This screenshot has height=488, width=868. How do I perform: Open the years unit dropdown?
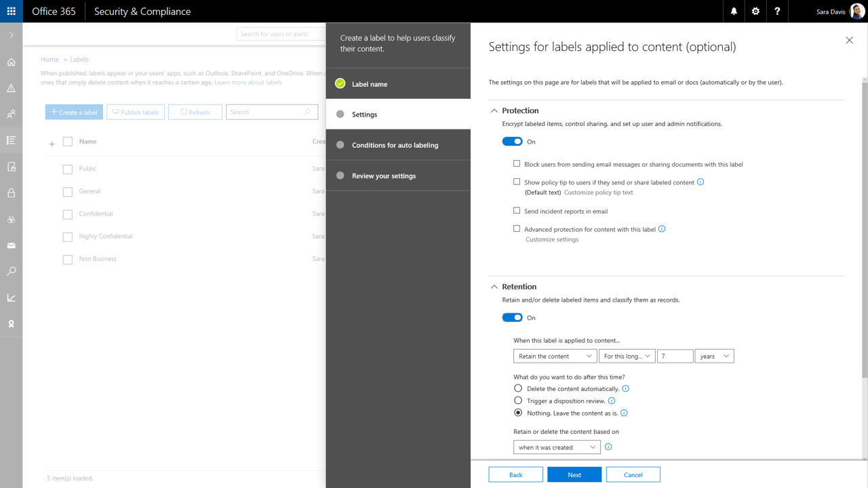[714, 356]
